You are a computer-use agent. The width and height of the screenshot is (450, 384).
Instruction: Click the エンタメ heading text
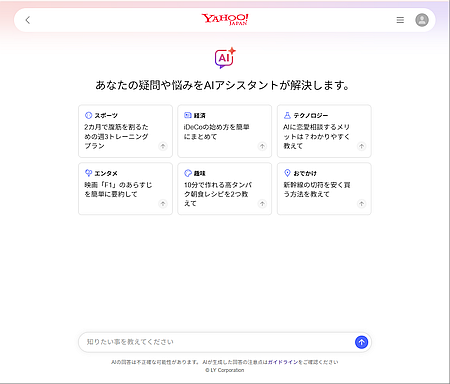coord(106,173)
